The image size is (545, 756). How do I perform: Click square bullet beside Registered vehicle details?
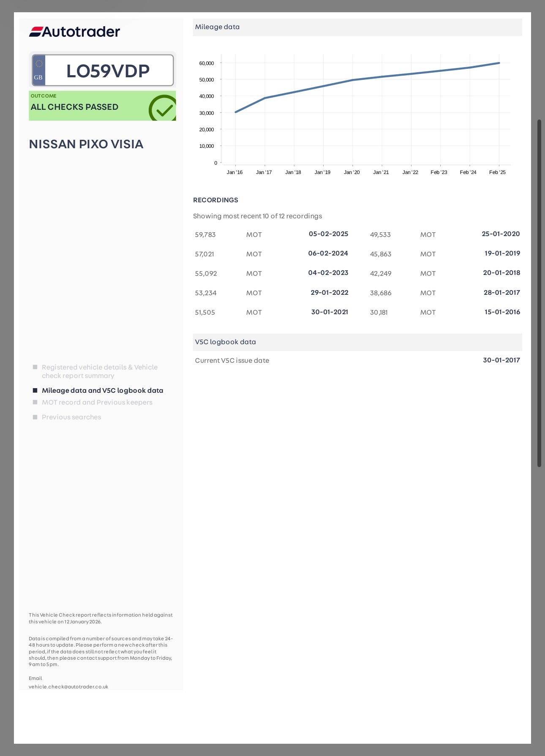35,367
